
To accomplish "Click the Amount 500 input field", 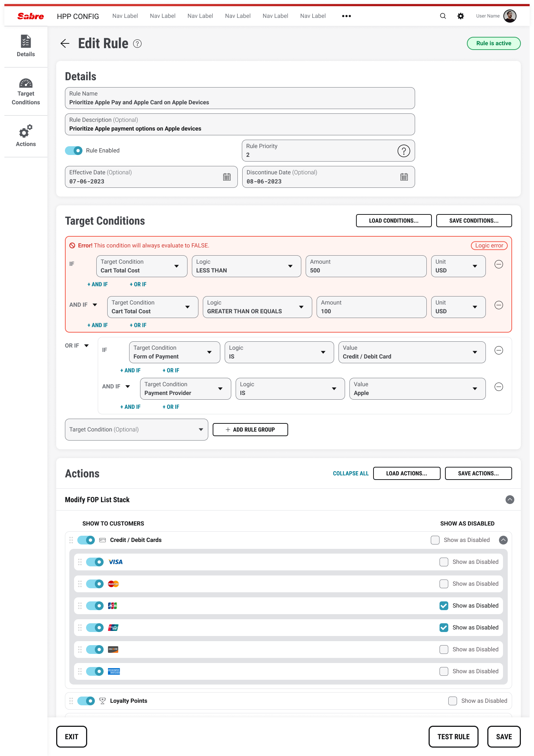I will tap(366, 266).
